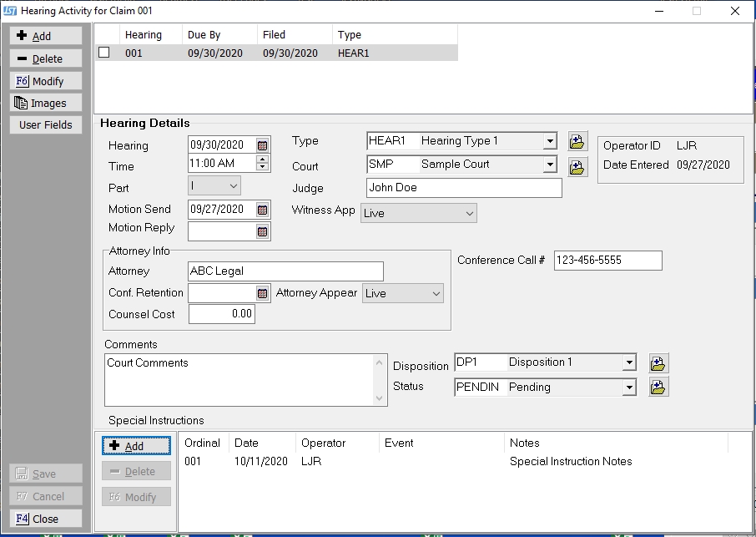Open the Witness App dropdown
Image resolution: width=756 pixels, height=537 pixels.
tap(468, 214)
